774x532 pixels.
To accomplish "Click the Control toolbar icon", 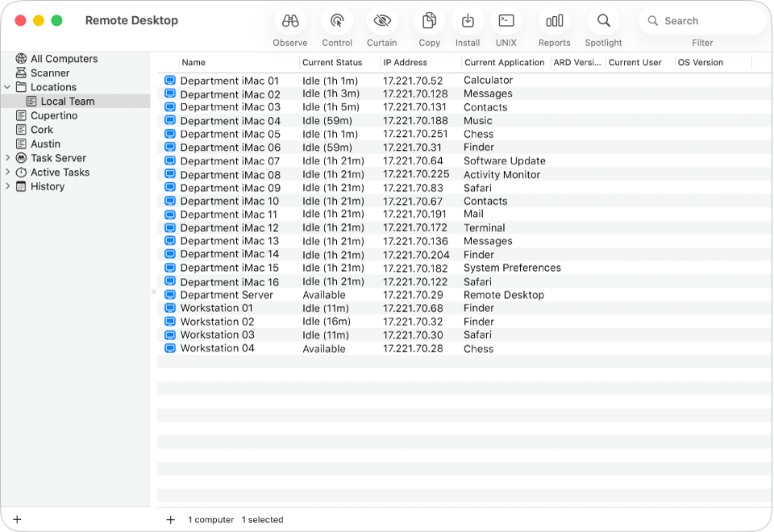I will pyautogui.click(x=336, y=20).
